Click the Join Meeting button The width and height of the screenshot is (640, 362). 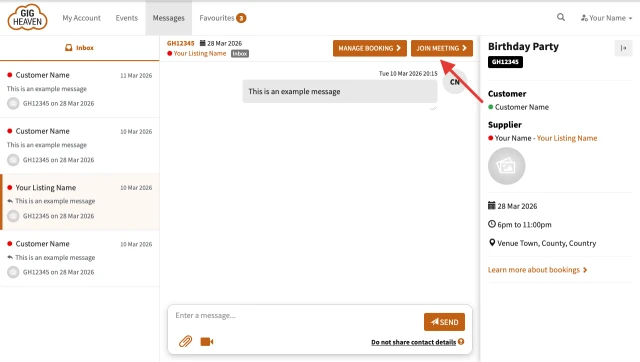[442, 48]
